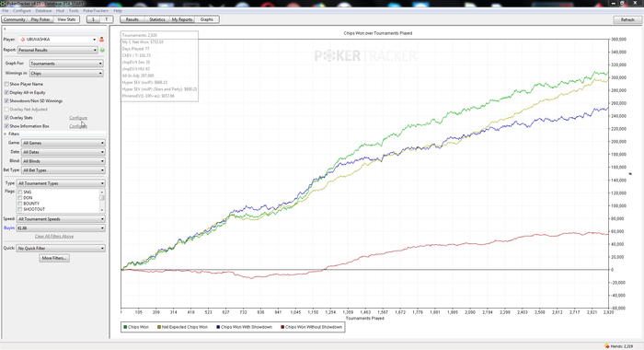
Task: Open the Winnings in Chips dropdown
Action: tap(66, 73)
